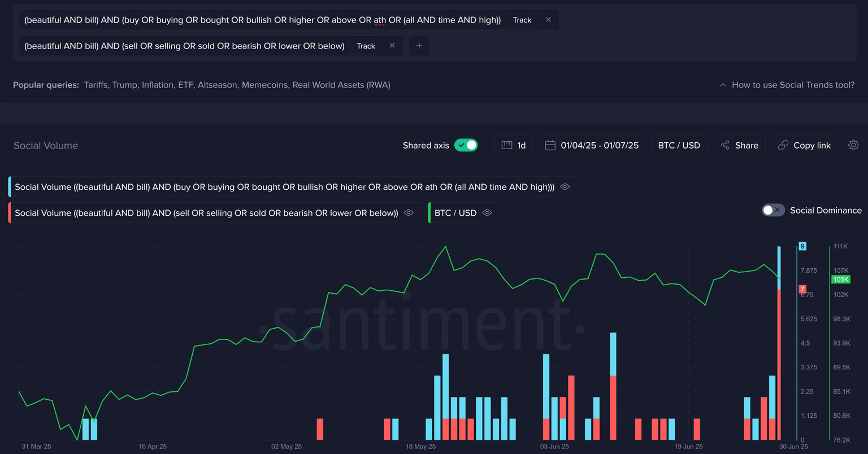Screen dimensions: 868x454
Task: Select the Tariffs popular query
Action: [x=96, y=85]
